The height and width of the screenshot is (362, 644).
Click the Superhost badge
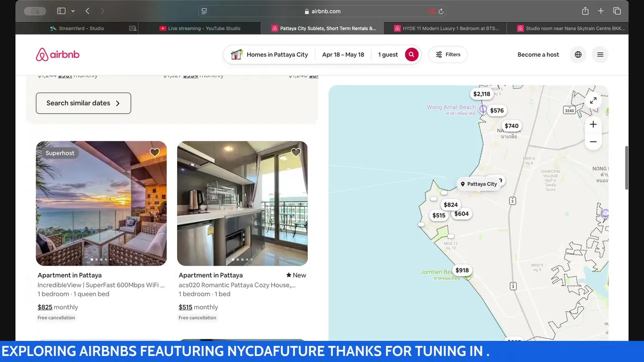point(60,153)
